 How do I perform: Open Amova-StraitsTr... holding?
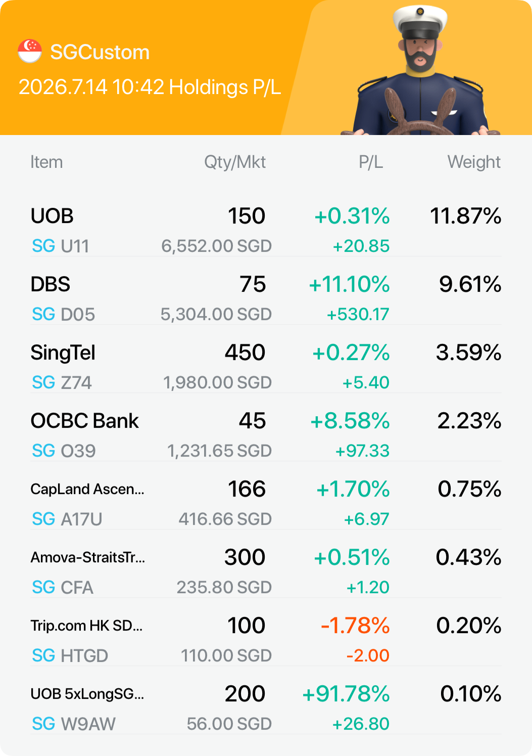pyautogui.click(x=266, y=571)
